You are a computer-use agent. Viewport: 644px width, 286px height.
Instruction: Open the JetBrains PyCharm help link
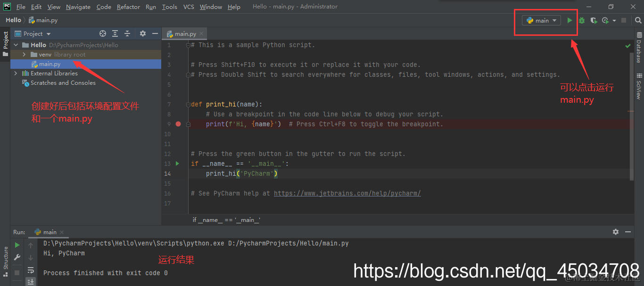click(x=347, y=193)
